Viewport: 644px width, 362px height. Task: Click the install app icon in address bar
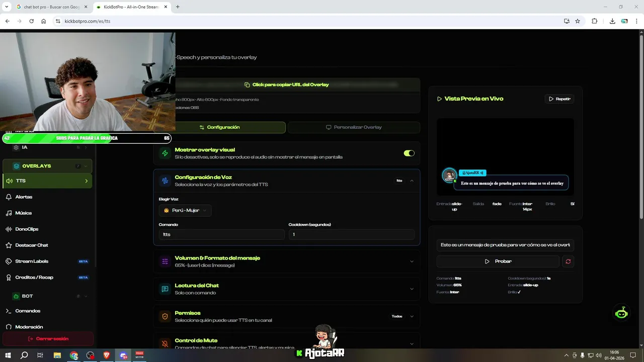click(567, 21)
